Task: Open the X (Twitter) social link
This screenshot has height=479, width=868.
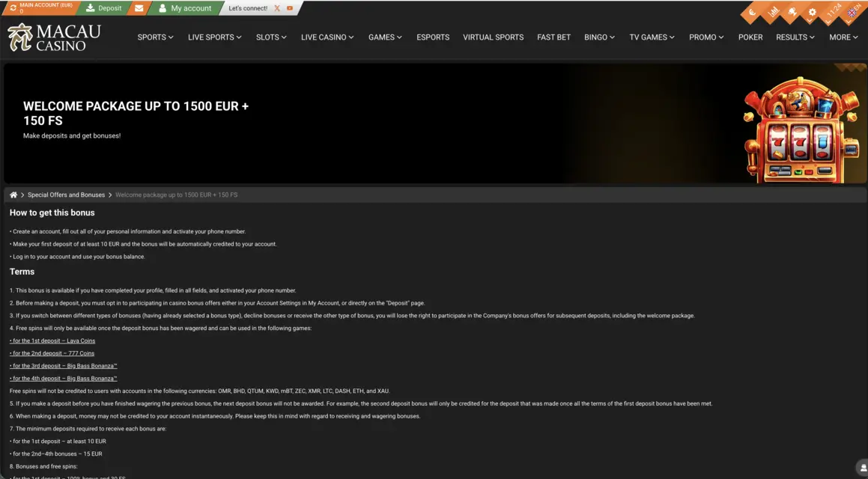Action: click(x=277, y=8)
